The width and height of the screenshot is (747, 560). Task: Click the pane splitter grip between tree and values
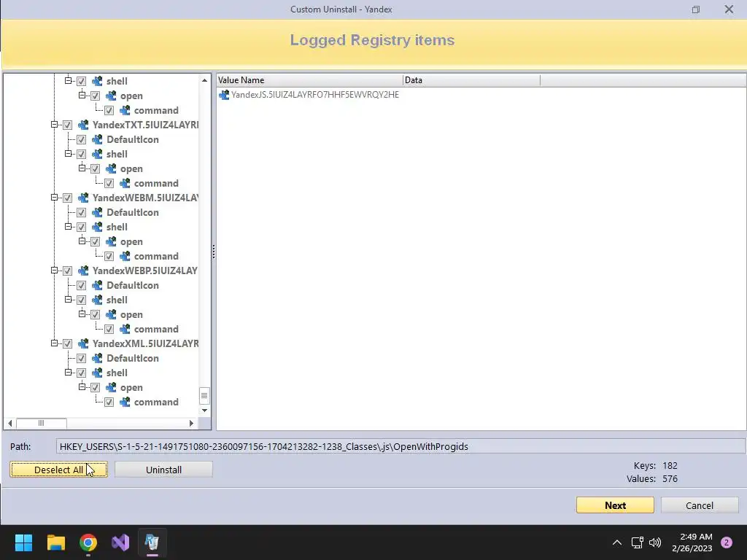coord(214,252)
